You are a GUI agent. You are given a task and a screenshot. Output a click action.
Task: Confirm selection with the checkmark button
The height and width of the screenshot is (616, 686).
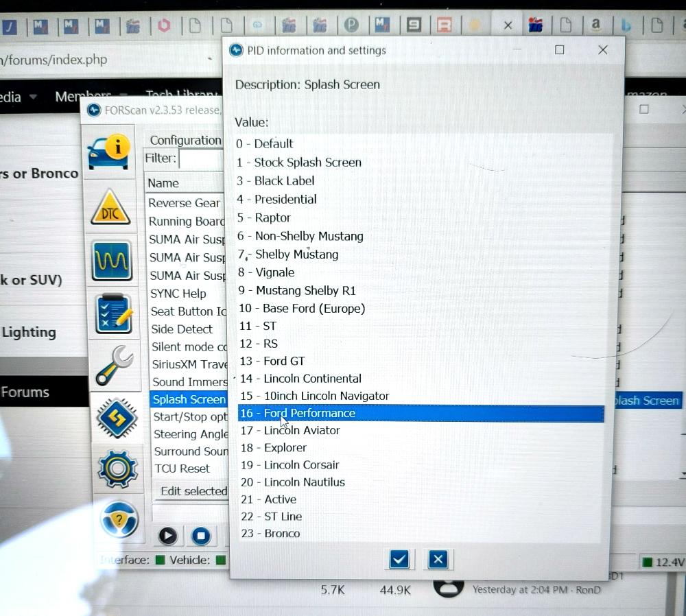tap(399, 559)
